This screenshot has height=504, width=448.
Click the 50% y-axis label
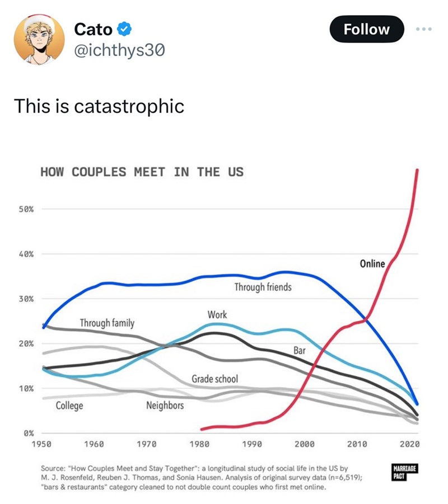(x=27, y=209)
